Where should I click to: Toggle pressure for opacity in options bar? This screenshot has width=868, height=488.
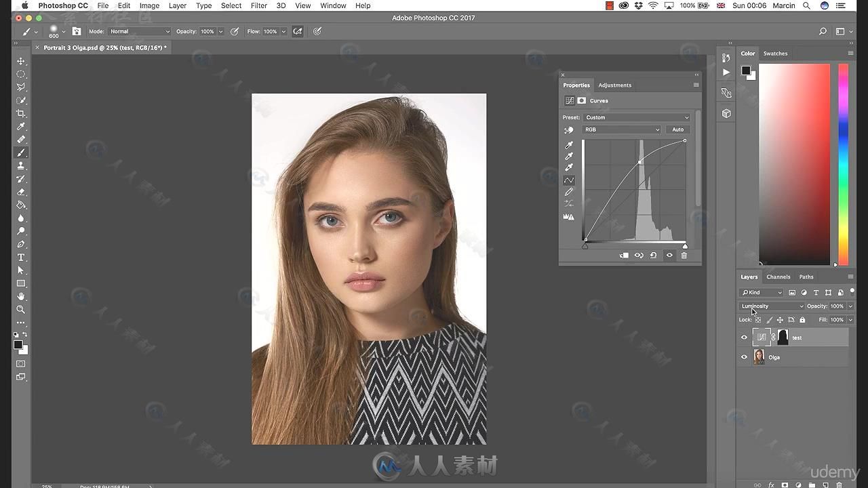[x=235, y=31]
